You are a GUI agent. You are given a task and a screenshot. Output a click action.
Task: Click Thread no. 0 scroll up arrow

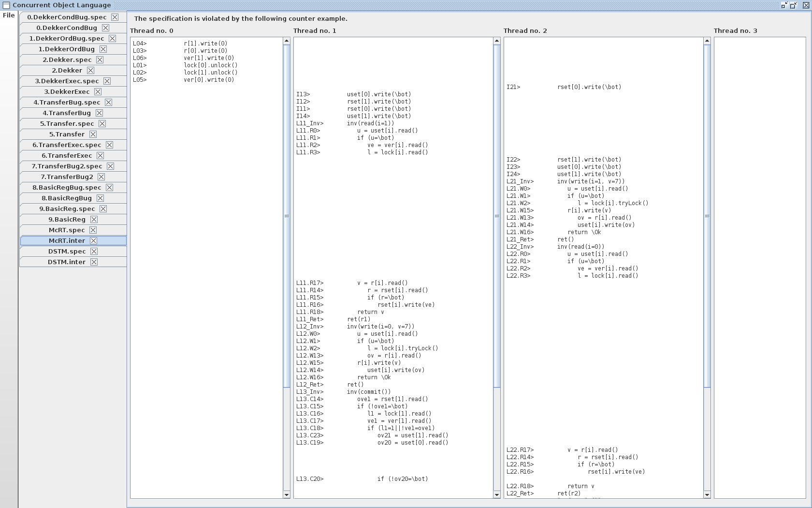[x=287, y=41]
